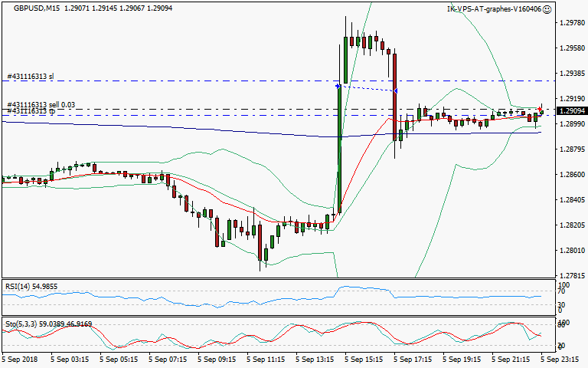This screenshot has height=368, width=588.
Task: Click the 1.29760 price scale label
Action: pos(570,23)
